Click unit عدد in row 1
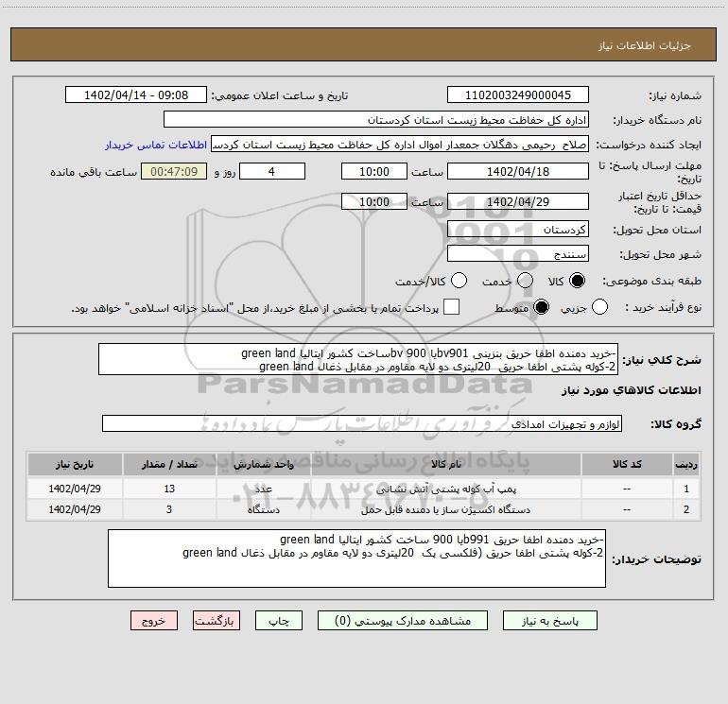728x704 pixels. (x=263, y=489)
